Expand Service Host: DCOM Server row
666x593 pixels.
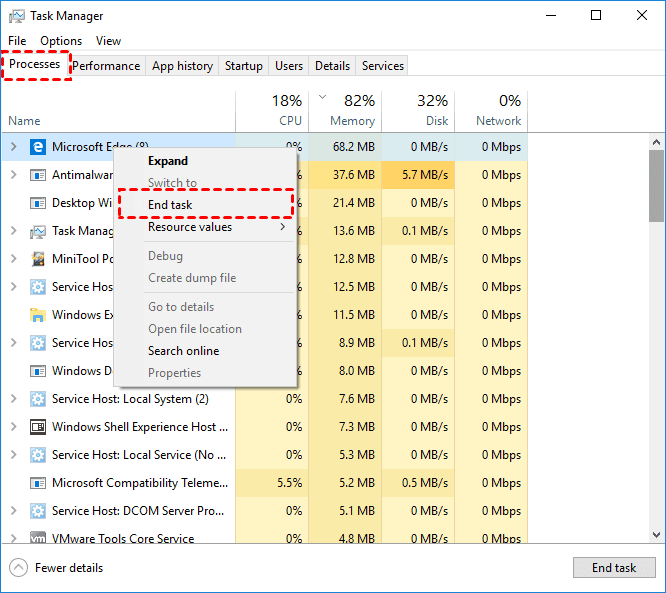click(14, 511)
